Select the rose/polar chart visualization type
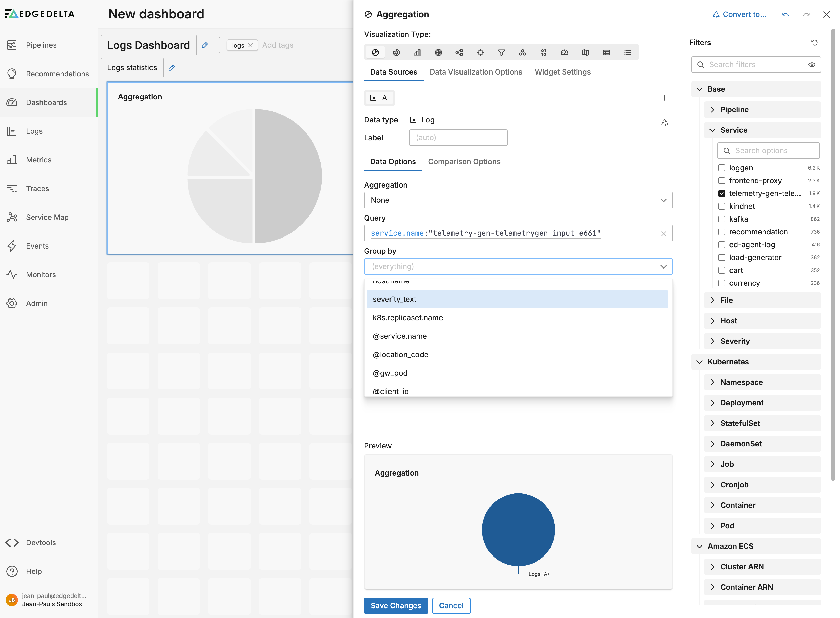 click(x=396, y=53)
